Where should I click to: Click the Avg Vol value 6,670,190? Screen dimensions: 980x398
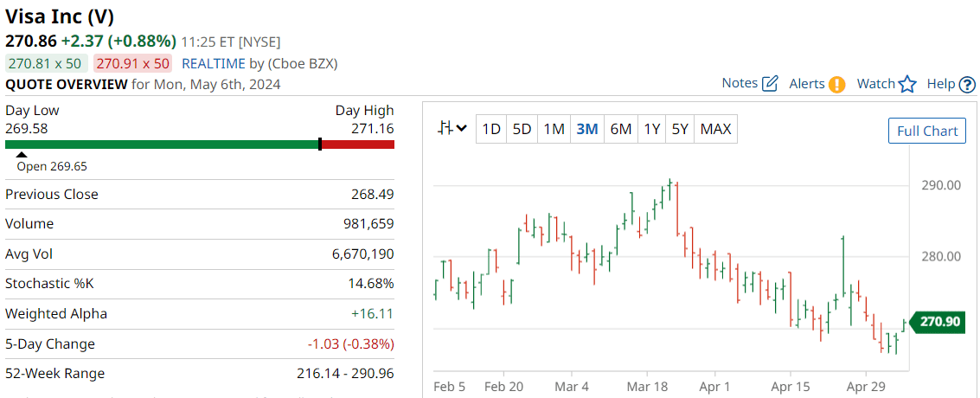click(364, 254)
